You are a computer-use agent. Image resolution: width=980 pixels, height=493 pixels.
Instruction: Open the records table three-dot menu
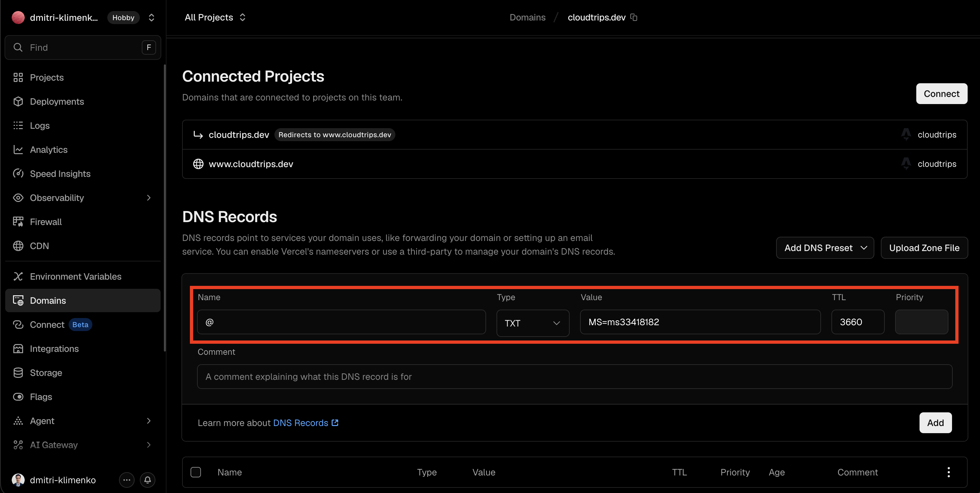coord(948,473)
